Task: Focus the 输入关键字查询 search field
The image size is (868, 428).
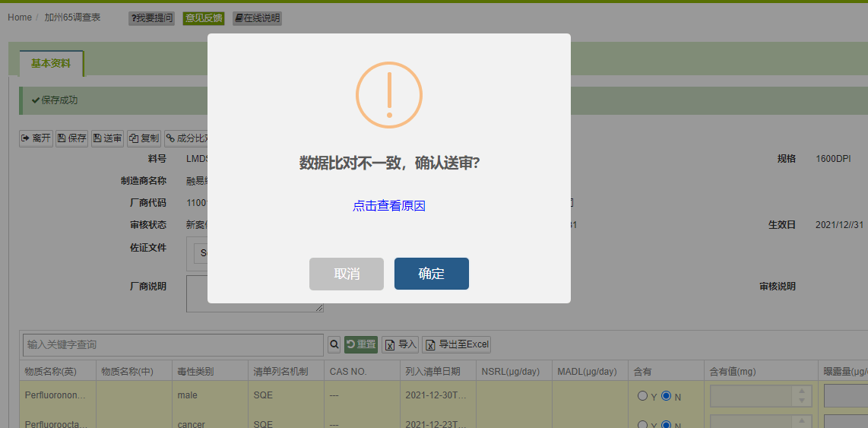Action: [173, 345]
